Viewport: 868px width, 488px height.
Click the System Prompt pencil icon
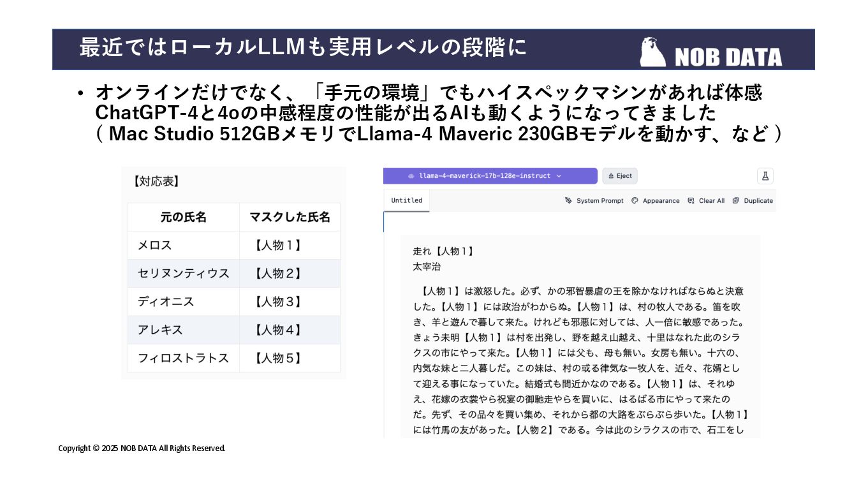tap(568, 200)
